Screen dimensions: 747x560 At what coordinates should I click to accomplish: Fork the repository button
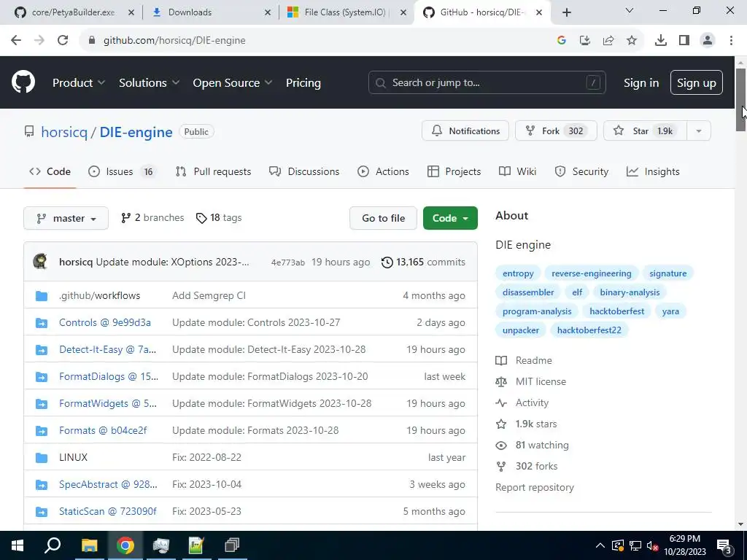(556, 131)
